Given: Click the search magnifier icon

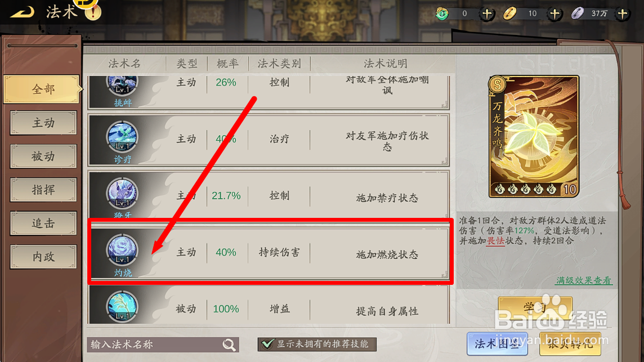Looking at the screenshot, I should 229,345.
